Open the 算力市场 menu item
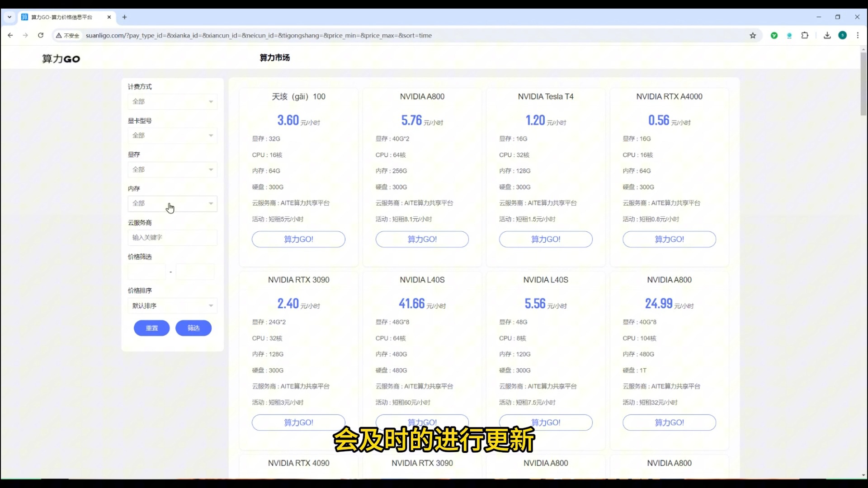Viewport: 868px width, 488px height. tap(274, 57)
